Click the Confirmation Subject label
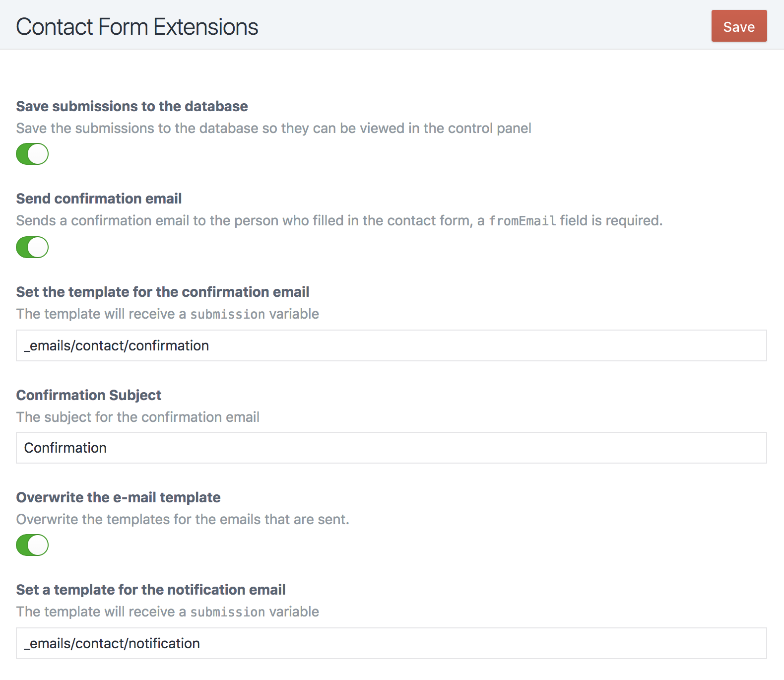The image size is (784, 680). (89, 395)
